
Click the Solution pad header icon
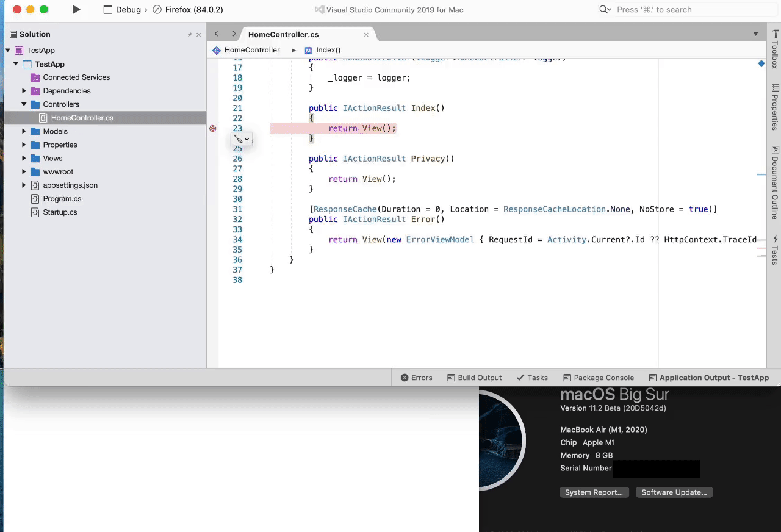point(13,34)
